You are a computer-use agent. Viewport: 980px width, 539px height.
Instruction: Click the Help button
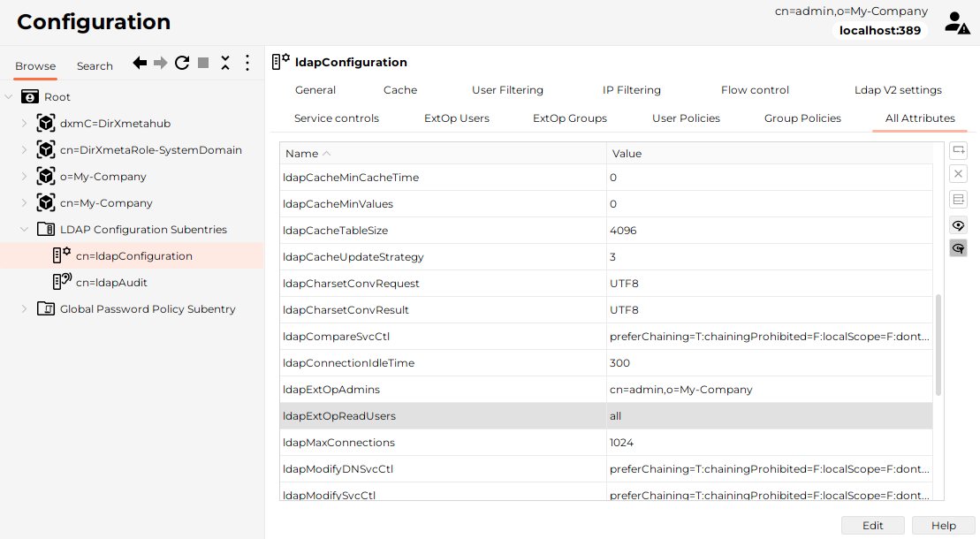[944, 525]
